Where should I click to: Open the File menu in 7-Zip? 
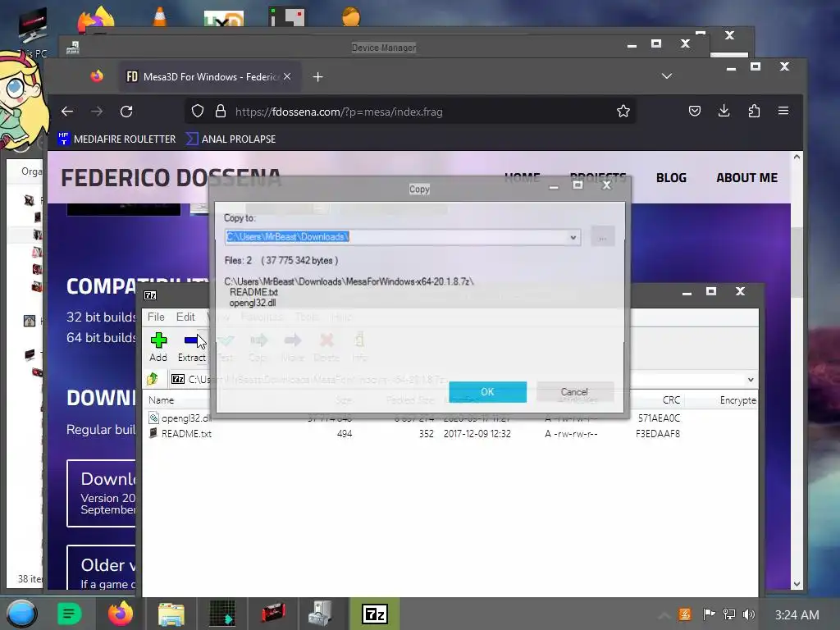tap(156, 317)
